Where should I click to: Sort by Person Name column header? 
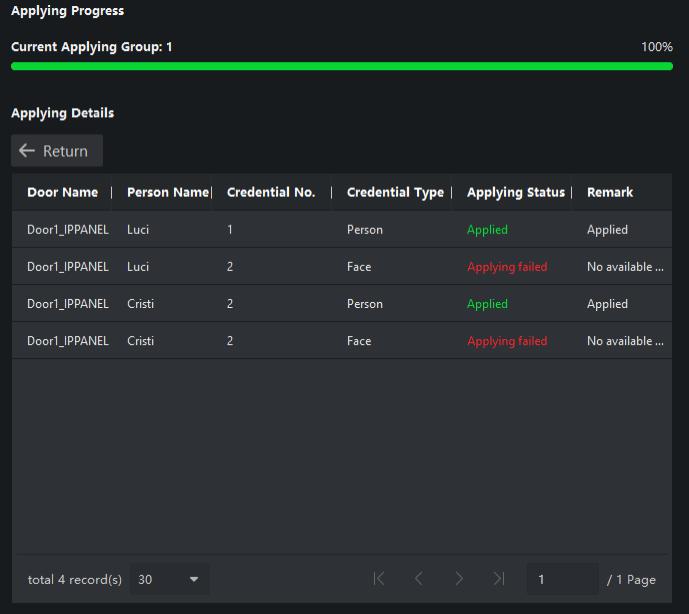pos(167,192)
